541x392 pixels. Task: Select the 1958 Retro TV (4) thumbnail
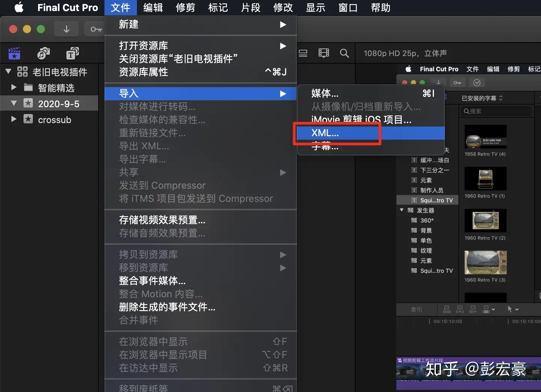point(485,137)
